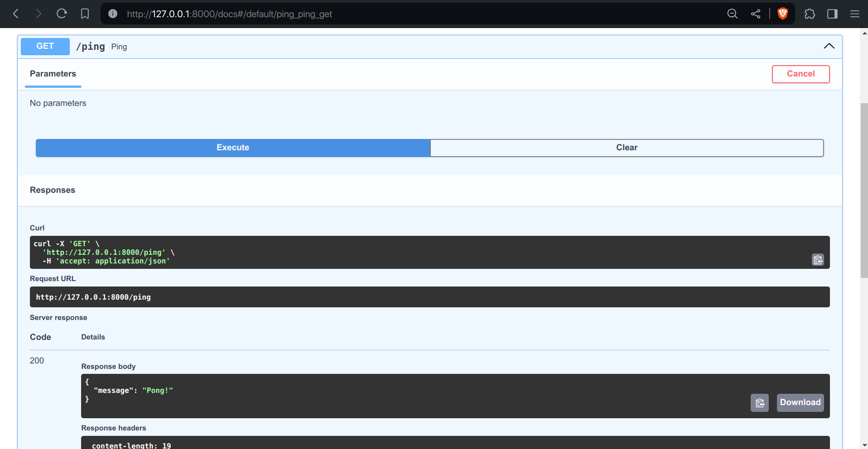Click the GET method badge
The width and height of the screenshot is (868, 449).
pos(45,46)
